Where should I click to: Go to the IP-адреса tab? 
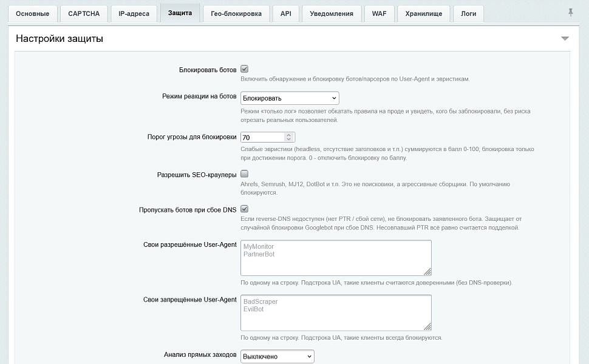coord(134,14)
